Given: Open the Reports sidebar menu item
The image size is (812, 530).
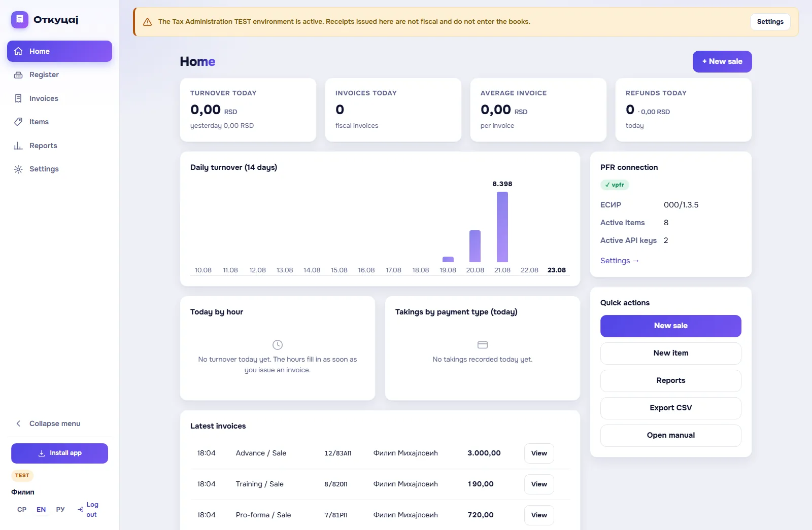Looking at the screenshot, I should [59, 146].
